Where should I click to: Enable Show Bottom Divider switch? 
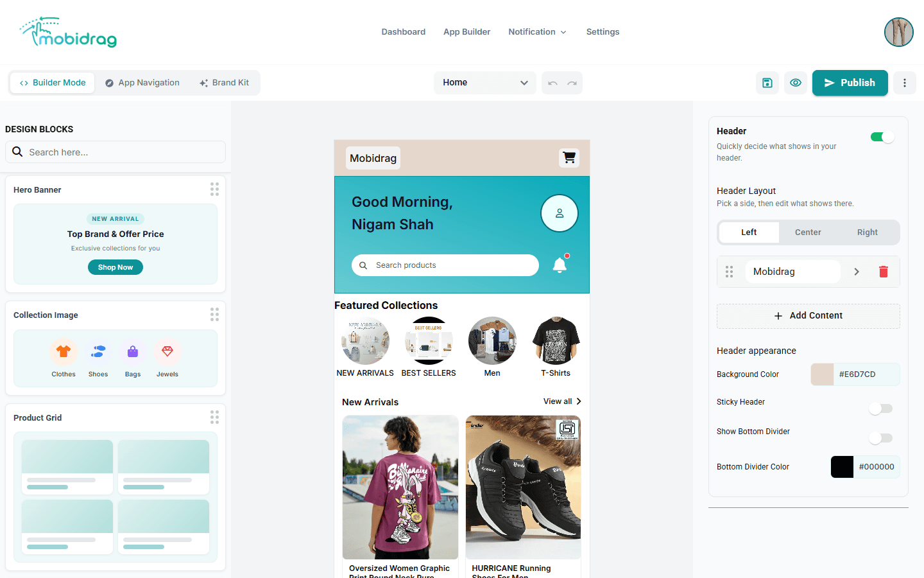pyautogui.click(x=880, y=438)
